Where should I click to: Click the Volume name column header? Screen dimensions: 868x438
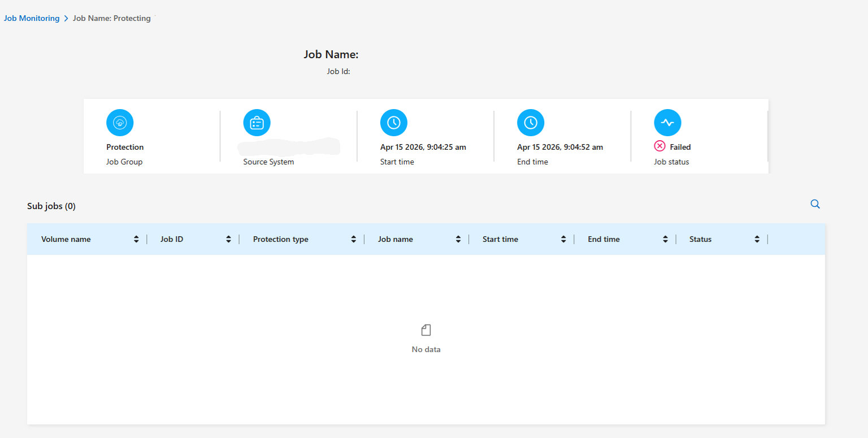[x=66, y=239]
